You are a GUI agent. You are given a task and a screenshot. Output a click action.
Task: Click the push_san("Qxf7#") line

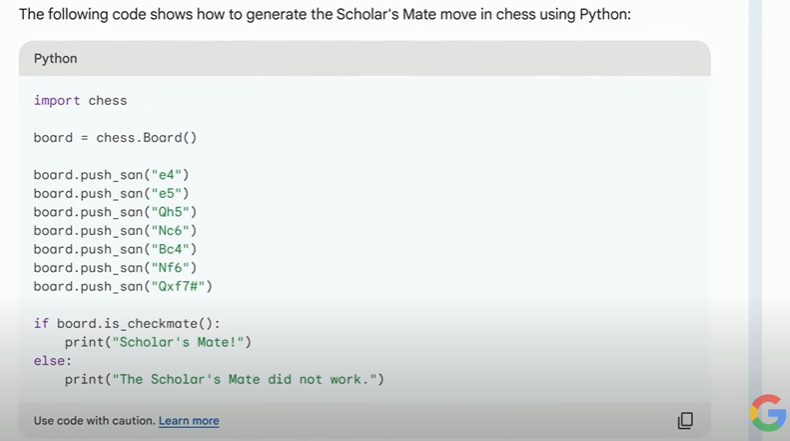pyautogui.click(x=123, y=286)
